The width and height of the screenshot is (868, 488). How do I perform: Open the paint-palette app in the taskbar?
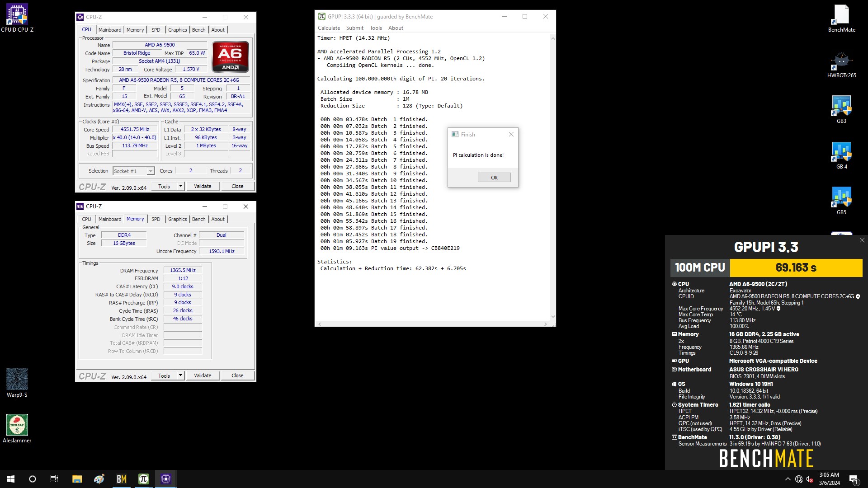(x=99, y=479)
